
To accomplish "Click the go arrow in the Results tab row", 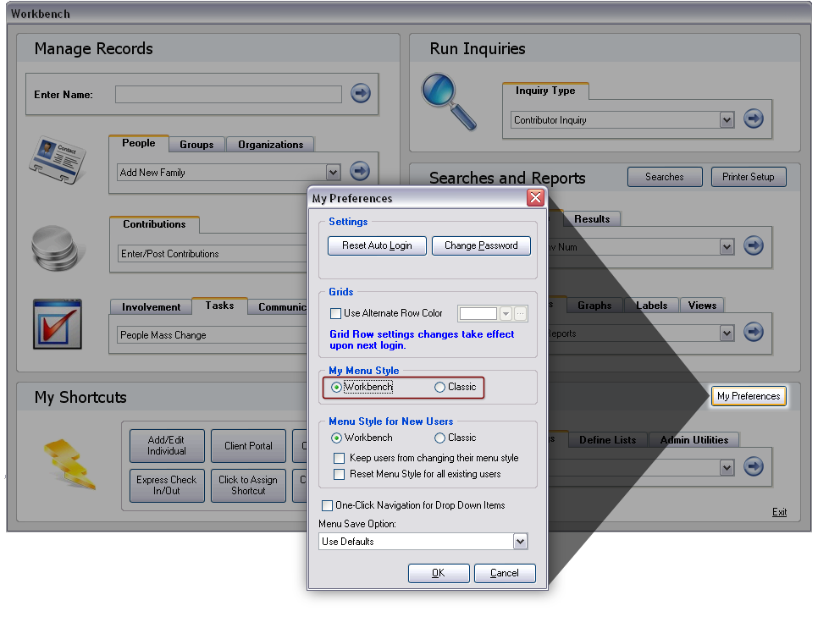I will pos(754,245).
